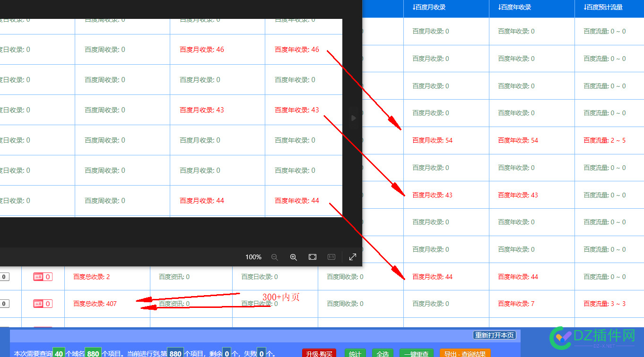Select cell 百度月收录: 54 in main table
644x357 pixels.
pos(432,140)
